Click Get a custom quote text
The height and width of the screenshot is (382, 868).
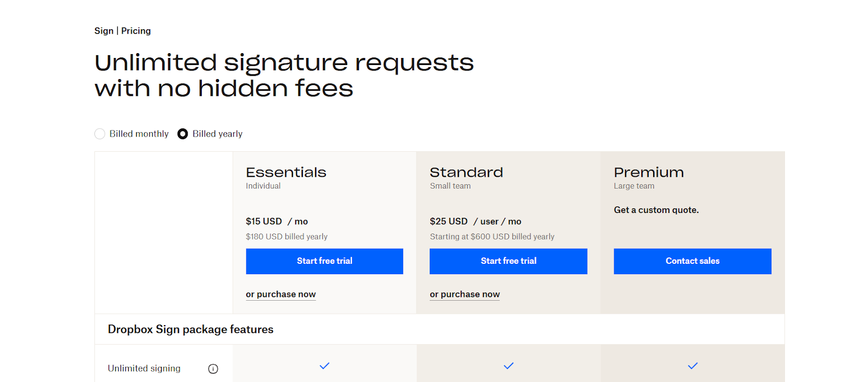click(x=656, y=210)
